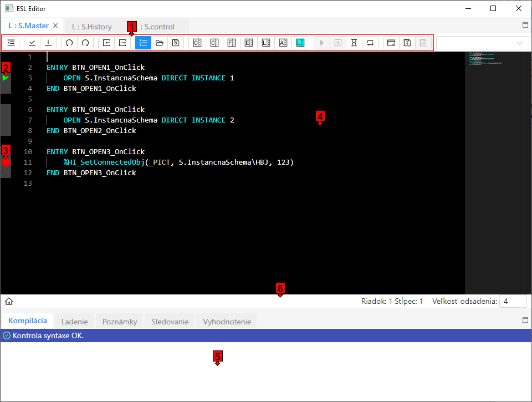Close the L : S.Master tab

click(x=55, y=26)
